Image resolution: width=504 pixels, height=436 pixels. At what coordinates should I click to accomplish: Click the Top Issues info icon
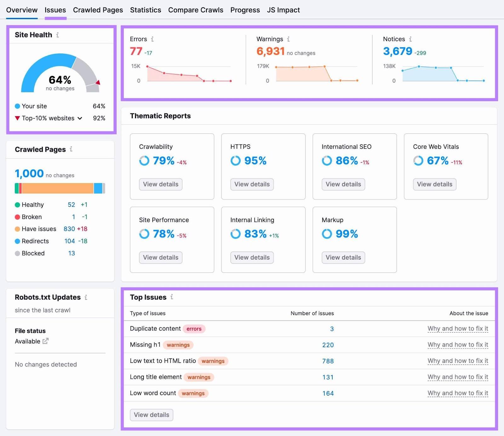click(171, 297)
